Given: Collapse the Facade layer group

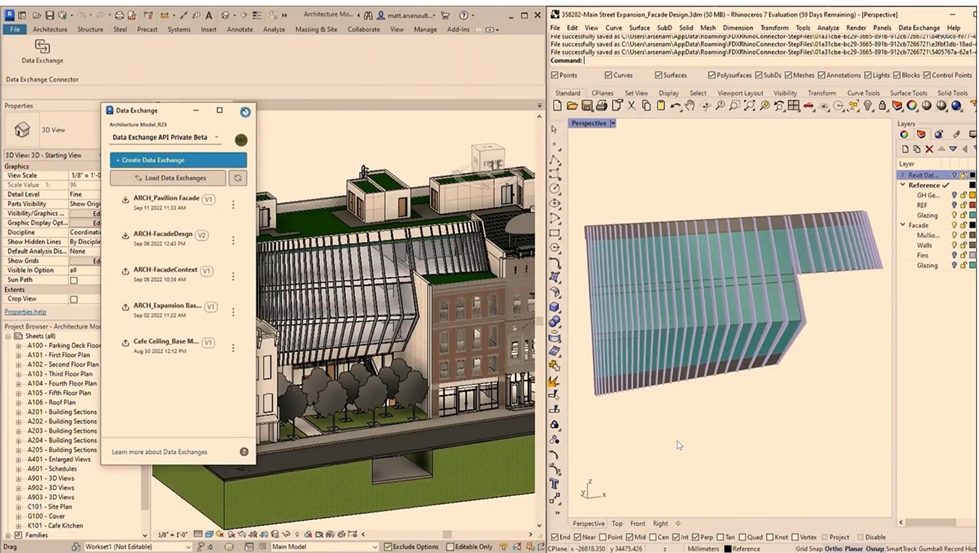Looking at the screenshot, I should click(903, 225).
